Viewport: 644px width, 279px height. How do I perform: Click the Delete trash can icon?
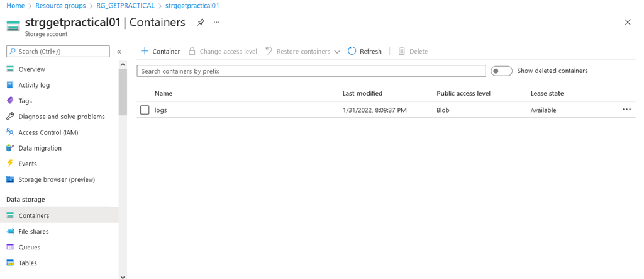coord(402,51)
